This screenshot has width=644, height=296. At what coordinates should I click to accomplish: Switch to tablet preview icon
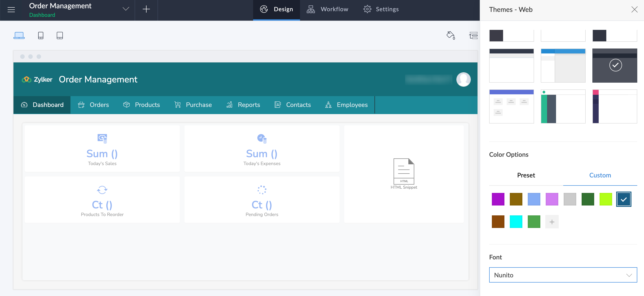(60, 35)
